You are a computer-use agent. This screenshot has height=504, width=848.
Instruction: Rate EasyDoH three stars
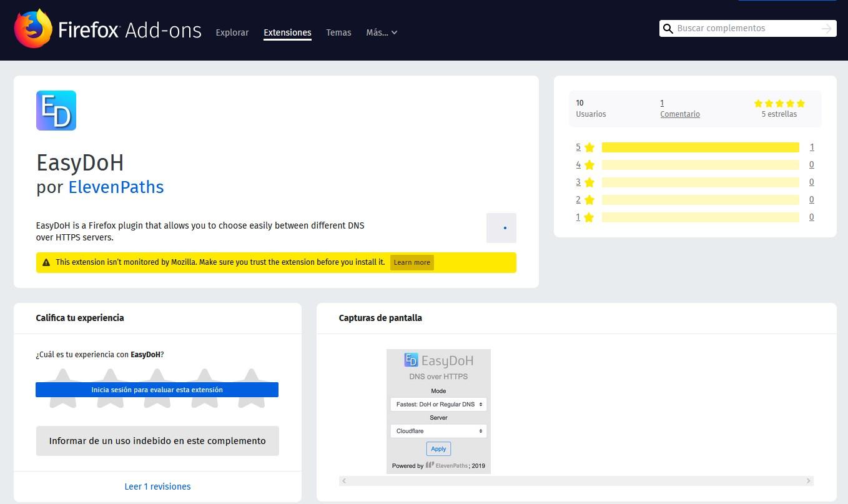[157, 388]
